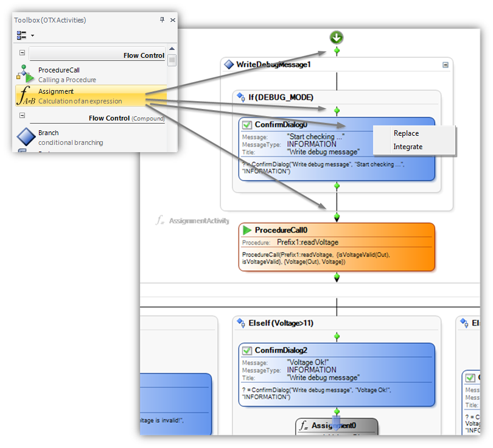The width and height of the screenshot is (493, 448).
Task: Click the WriteDebugMessage1 diamond icon
Action: (x=229, y=65)
